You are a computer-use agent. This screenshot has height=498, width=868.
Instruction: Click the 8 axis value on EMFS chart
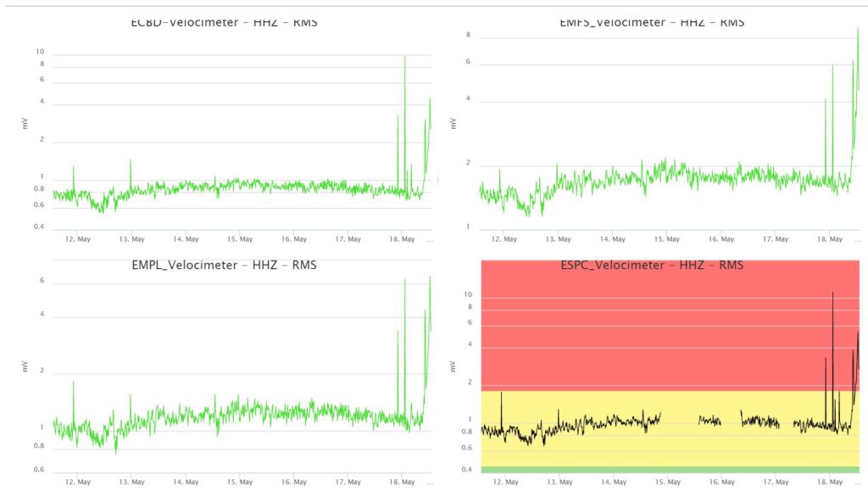click(468, 35)
